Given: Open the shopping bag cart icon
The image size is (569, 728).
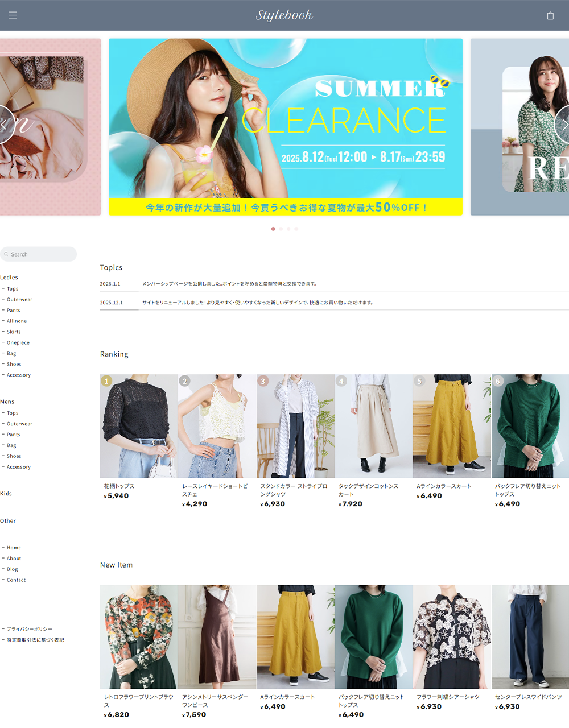Looking at the screenshot, I should click(x=550, y=16).
